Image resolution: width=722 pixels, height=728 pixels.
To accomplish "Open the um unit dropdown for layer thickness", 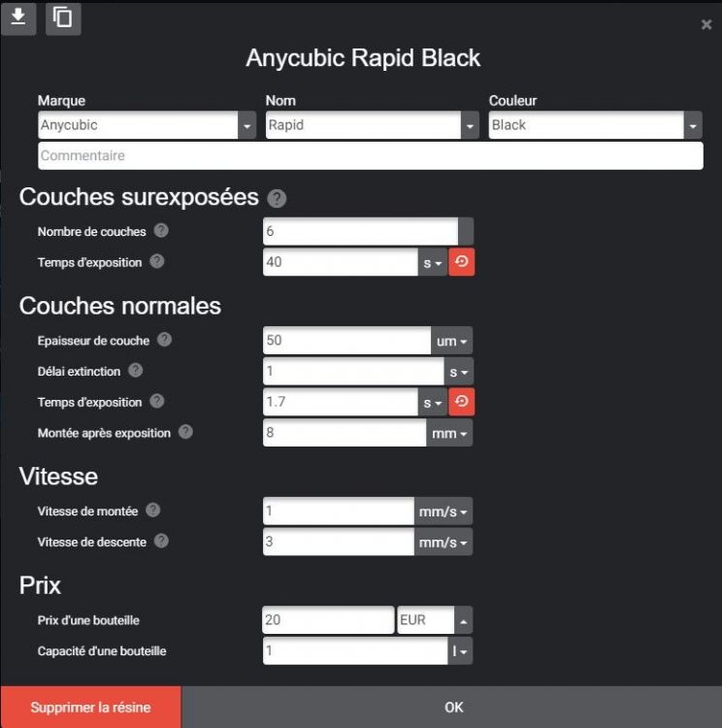I will (x=452, y=341).
